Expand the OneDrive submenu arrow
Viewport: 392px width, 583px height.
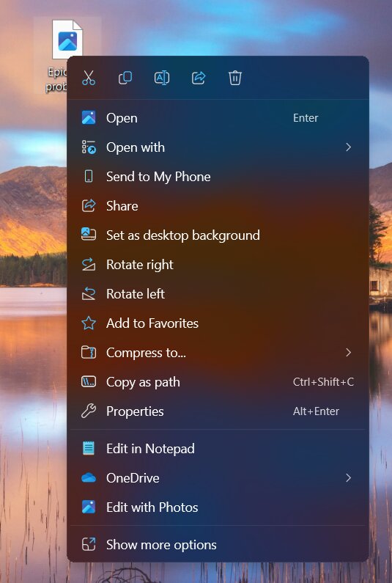point(348,478)
